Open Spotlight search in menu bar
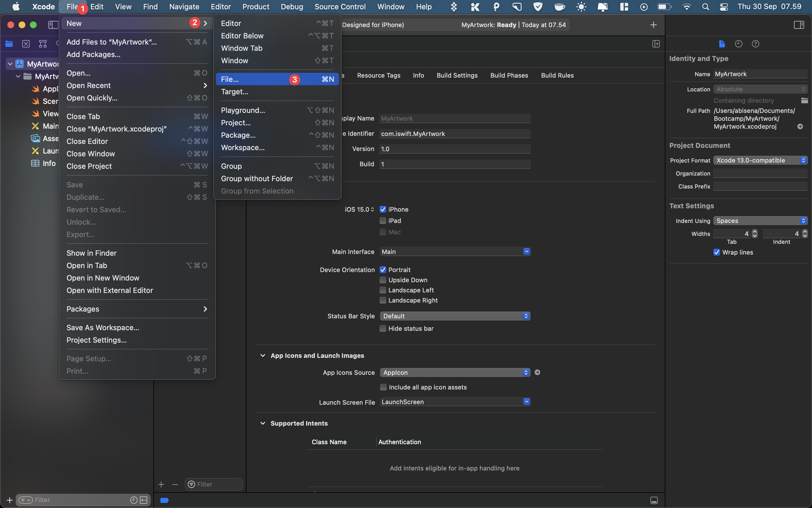The width and height of the screenshot is (812, 508). [x=705, y=7]
